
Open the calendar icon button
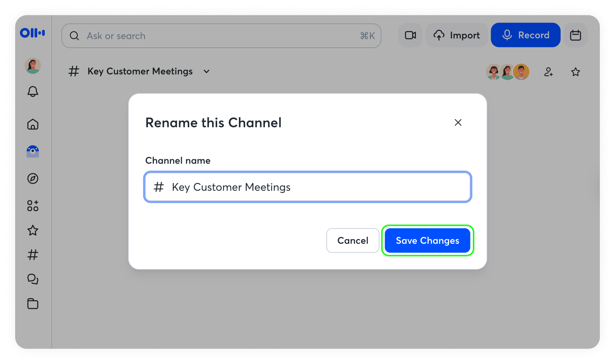point(575,35)
